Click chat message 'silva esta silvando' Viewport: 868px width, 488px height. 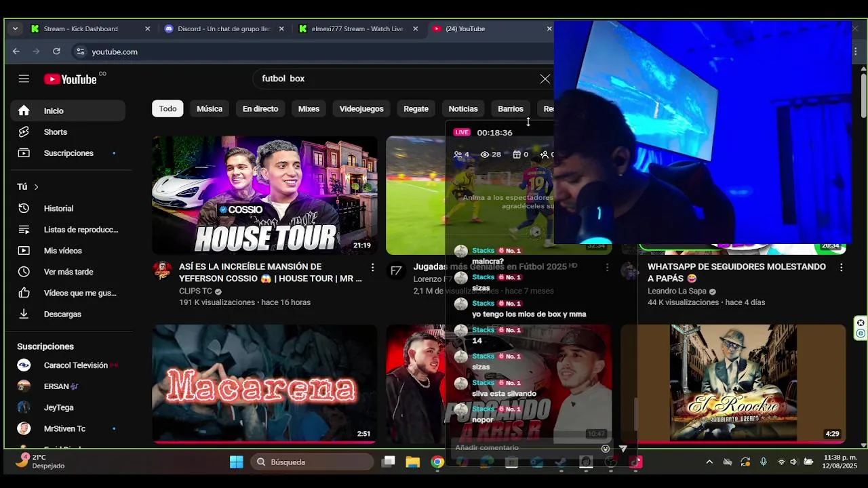tap(504, 394)
